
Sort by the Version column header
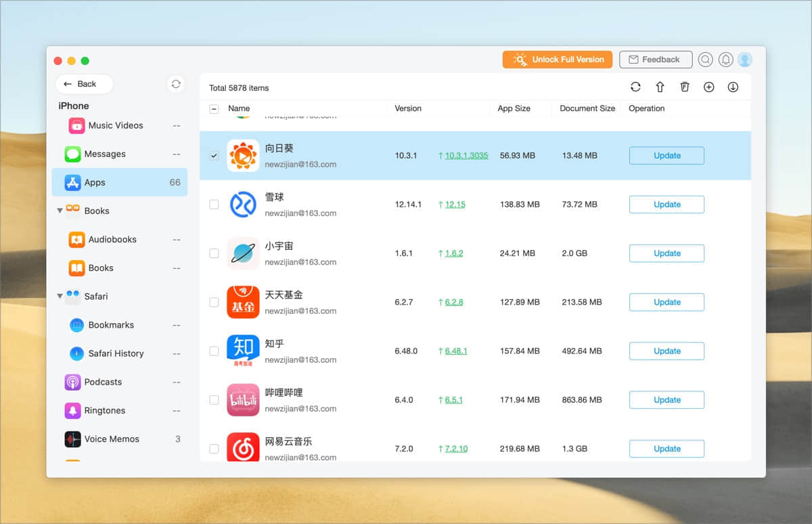tap(408, 108)
